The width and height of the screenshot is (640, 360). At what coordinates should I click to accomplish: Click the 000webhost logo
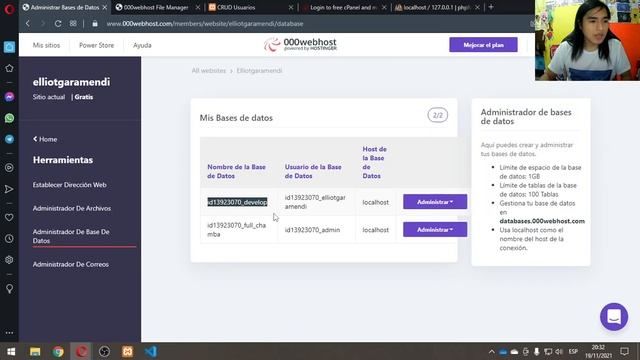click(300, 44)
